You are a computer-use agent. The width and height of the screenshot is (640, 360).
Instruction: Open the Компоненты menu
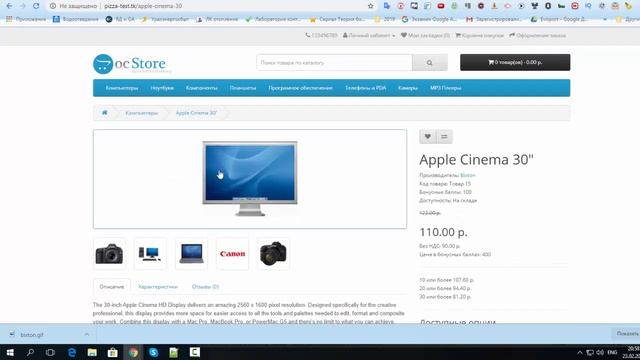click(x=202, y=88)
